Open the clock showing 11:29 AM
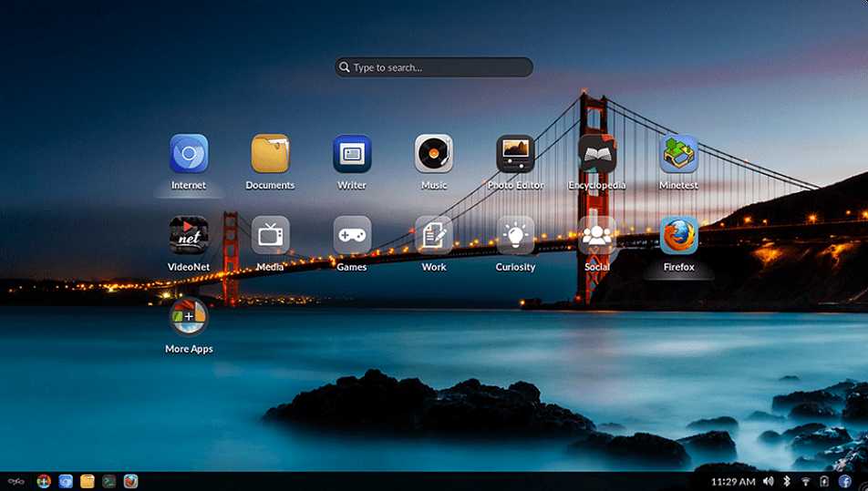Image resolution: width=868 pixels, height=491 pixels. click(732, 481)
